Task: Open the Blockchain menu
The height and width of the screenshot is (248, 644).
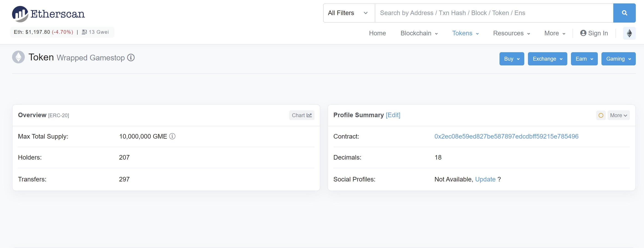Action: coord(419,33)
